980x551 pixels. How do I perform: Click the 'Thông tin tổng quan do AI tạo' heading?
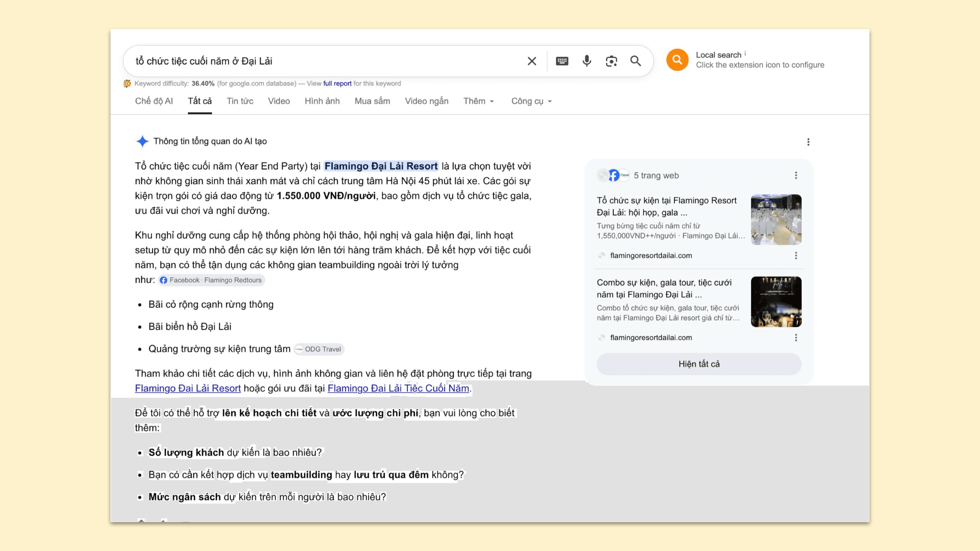coord(210,141)
